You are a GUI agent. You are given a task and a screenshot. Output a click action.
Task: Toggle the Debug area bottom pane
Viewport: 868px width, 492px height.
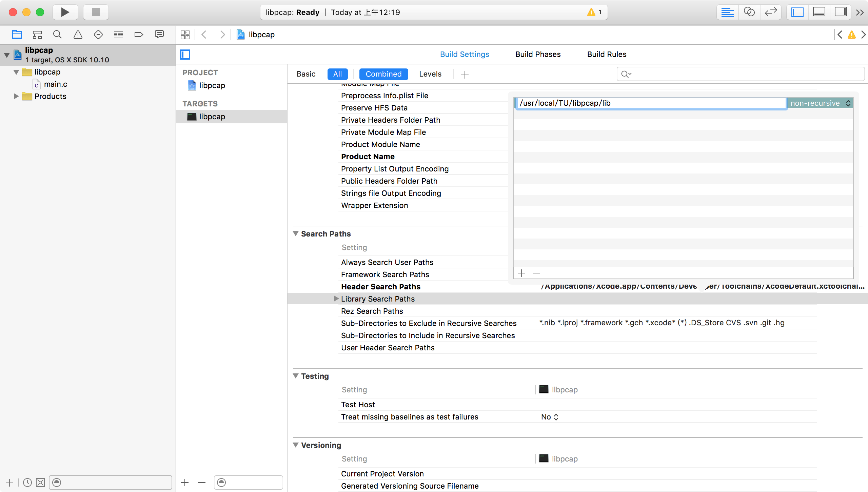pos(819,12)
